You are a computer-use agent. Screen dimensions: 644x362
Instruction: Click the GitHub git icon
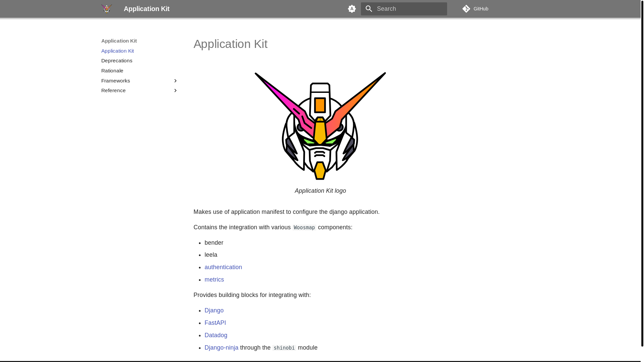click(x=466, y=9)
